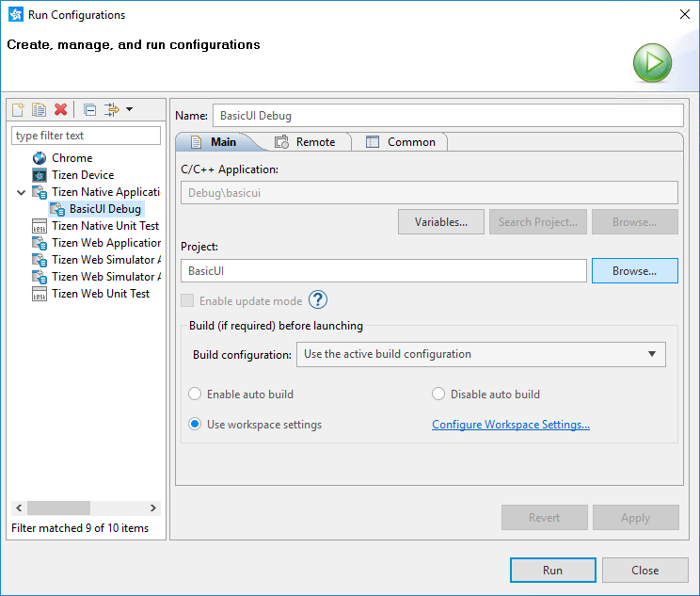Select Use workspace settings radio button
Screen dimensions: 700x596
click(195, 425)
